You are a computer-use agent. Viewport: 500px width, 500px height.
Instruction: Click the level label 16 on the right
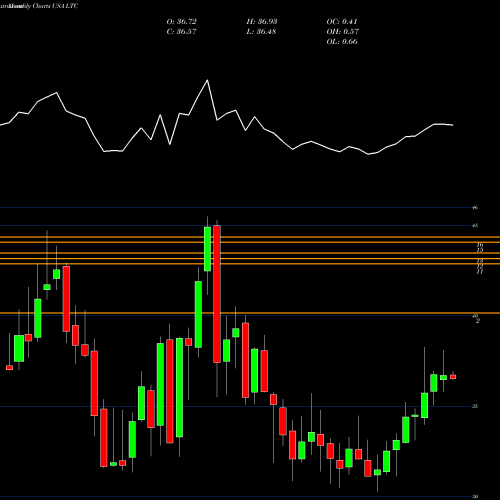pyautogui.click(x=480, y=245)
